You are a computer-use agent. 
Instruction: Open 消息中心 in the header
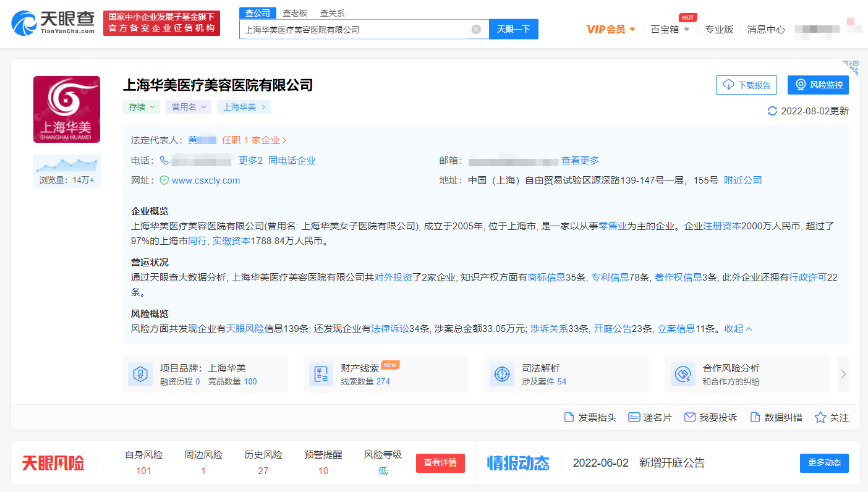tap(766, 29)
